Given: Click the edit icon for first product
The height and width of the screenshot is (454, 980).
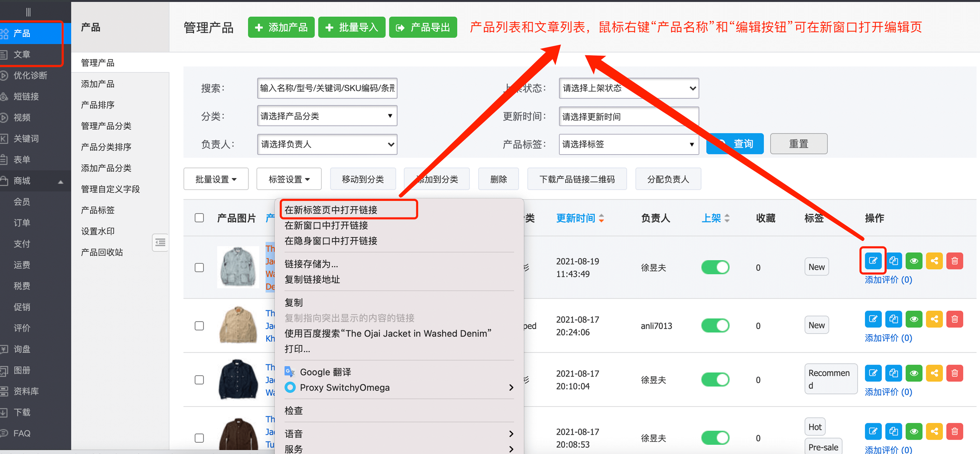Looking at the screenshot, I should (x=873, y=261).
